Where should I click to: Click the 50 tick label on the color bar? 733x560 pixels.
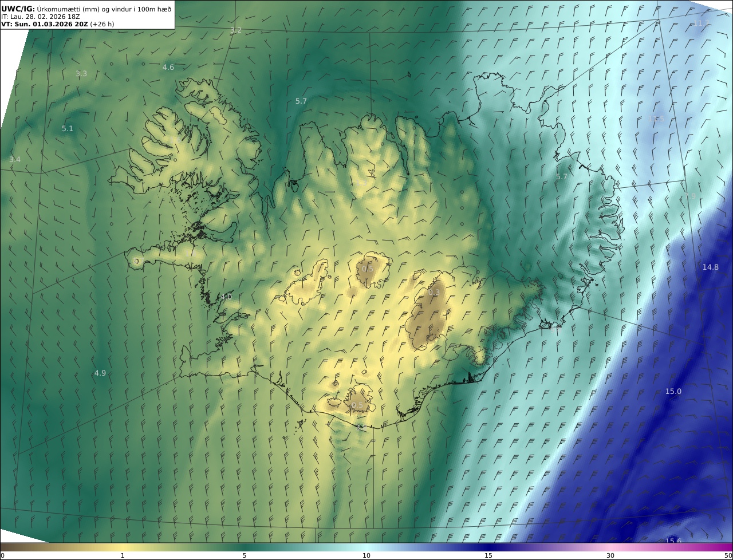click(x=728, y=555)
